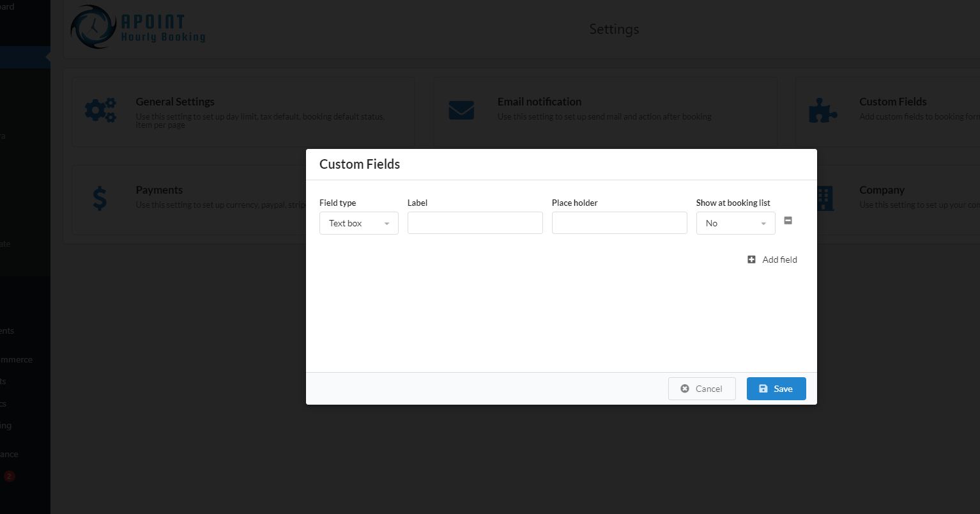Image resolution: width=980 pixels, height=514 pixels.
Task: Open the Payments settings title
Action: tap(159, 190)
